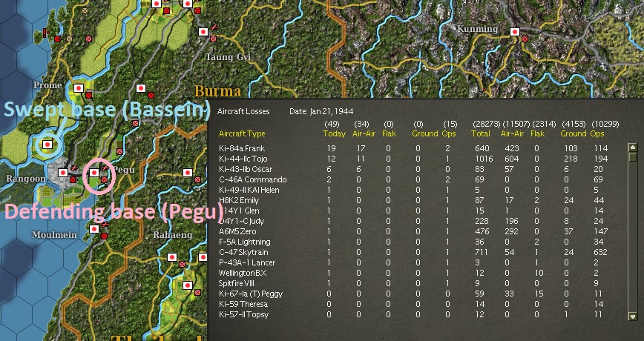Sort by Total losses column header
This screenshot has width=644, height=341.
tap(481, 133)
